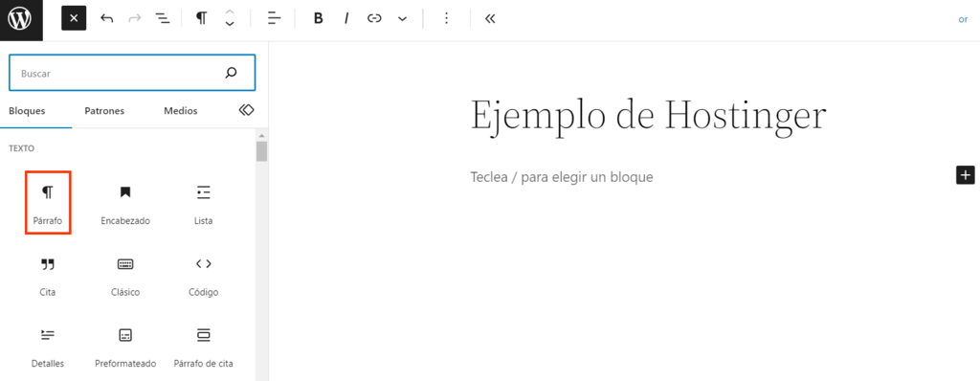
Task: Click the empty paragraph placeholder 'Teclea / para elegir un bloque'
Action: point(561,177)
